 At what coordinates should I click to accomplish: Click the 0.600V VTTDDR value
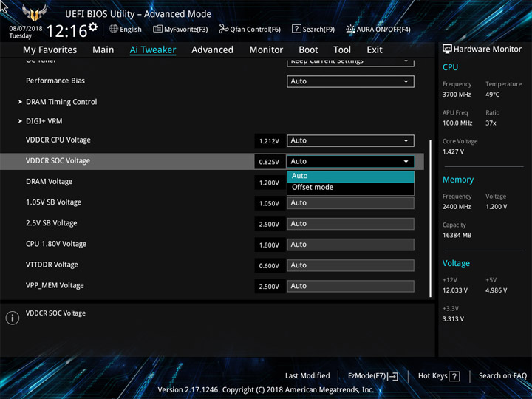269,266
